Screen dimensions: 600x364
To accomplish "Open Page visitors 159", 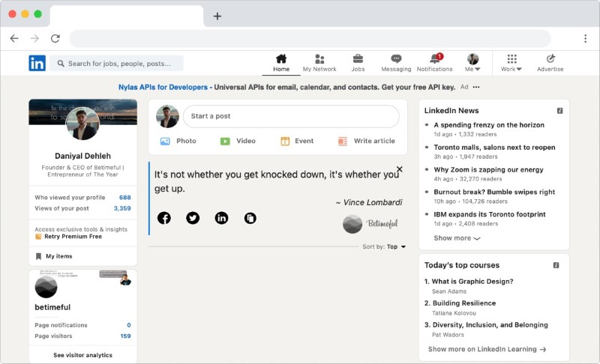I will point(82,336).
